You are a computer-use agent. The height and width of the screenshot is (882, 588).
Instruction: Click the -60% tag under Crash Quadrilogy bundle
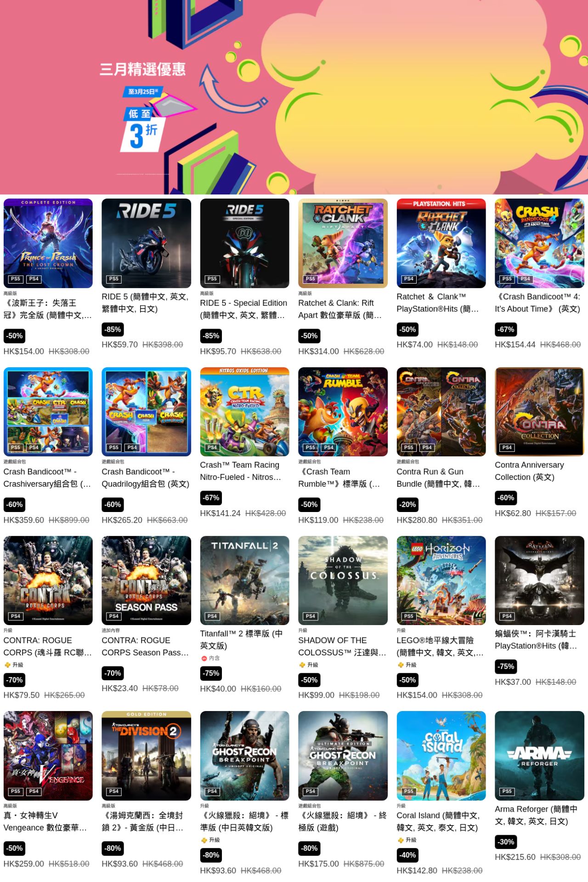pyautogui.click(x=113, y=505)
